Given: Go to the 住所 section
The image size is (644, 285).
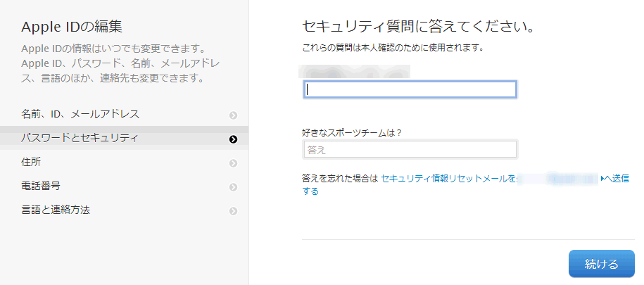Looking at the screenshot, I should coord(32,163).
